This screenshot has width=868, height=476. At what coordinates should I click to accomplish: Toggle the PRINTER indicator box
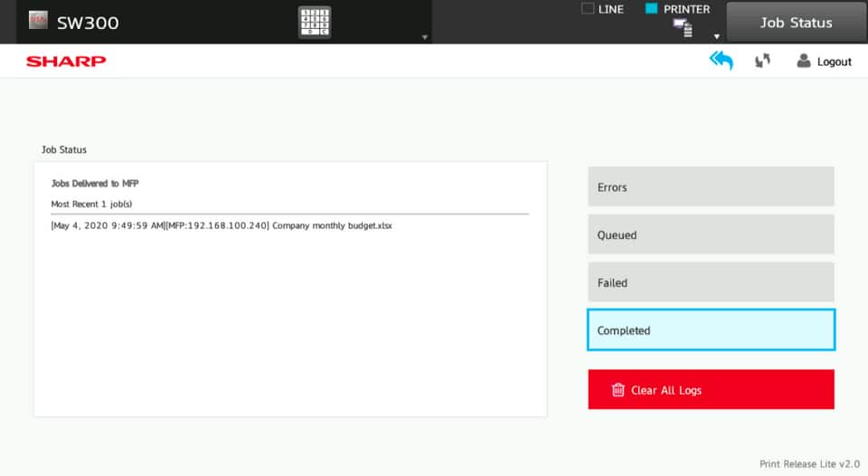pos(651,9)
